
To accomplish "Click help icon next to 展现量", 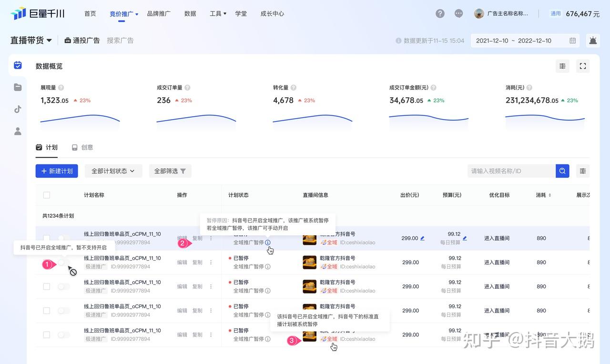I will [x=61, y=88].
